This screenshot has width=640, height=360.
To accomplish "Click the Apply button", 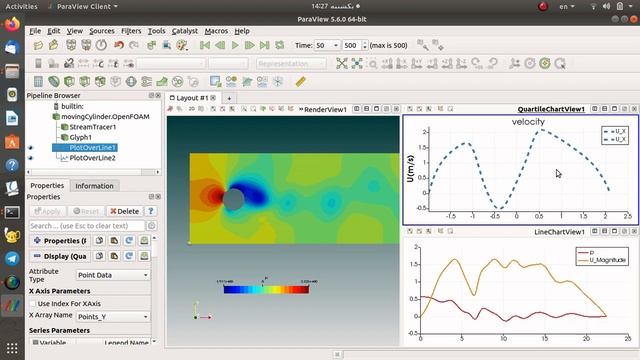I will [x=48, y=211].
